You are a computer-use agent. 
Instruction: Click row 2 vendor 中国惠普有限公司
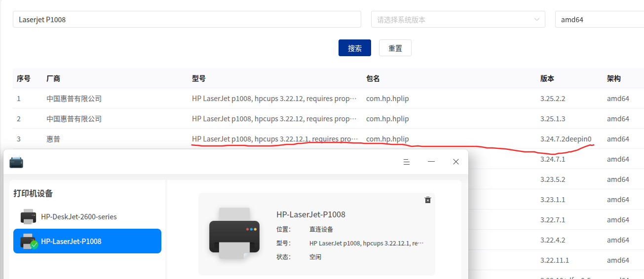pos(74,119)
